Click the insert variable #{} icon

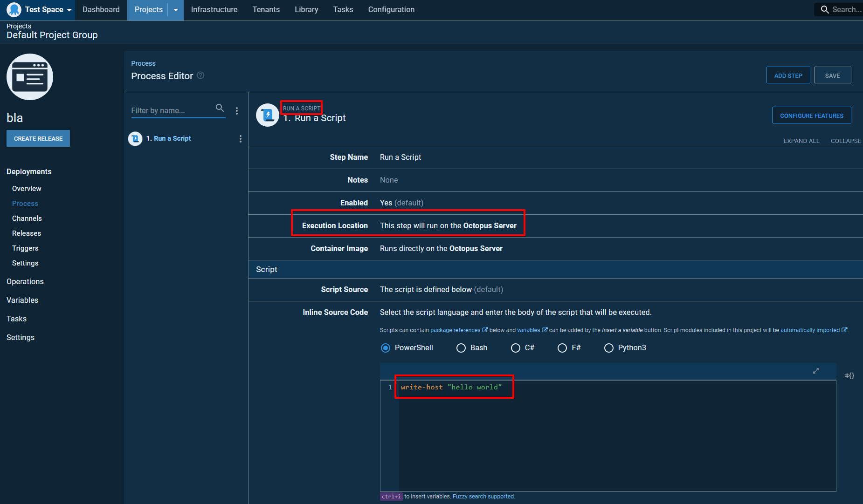(849, 375)
